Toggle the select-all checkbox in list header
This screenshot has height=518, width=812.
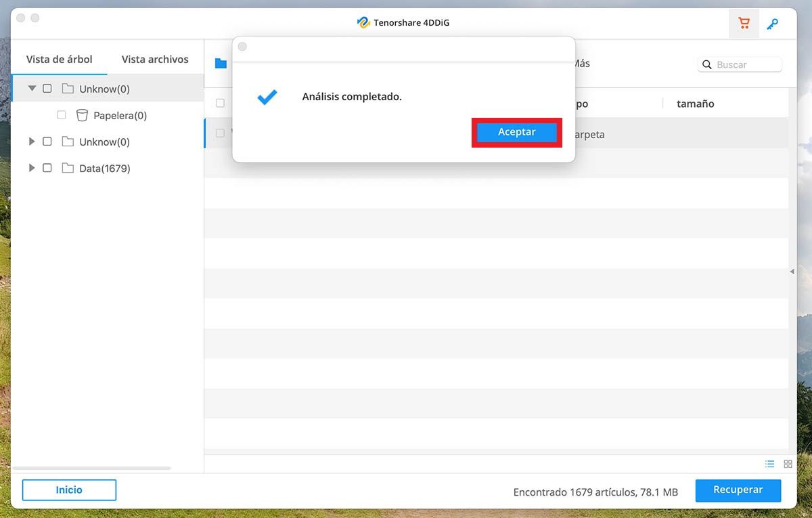pos(220,104)
